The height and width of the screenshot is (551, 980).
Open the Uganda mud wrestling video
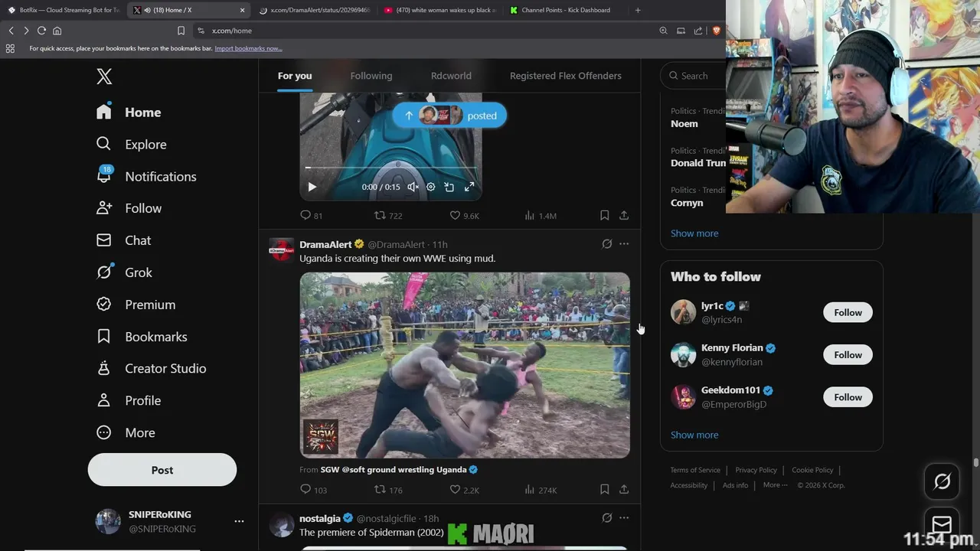tap(465, 365)
